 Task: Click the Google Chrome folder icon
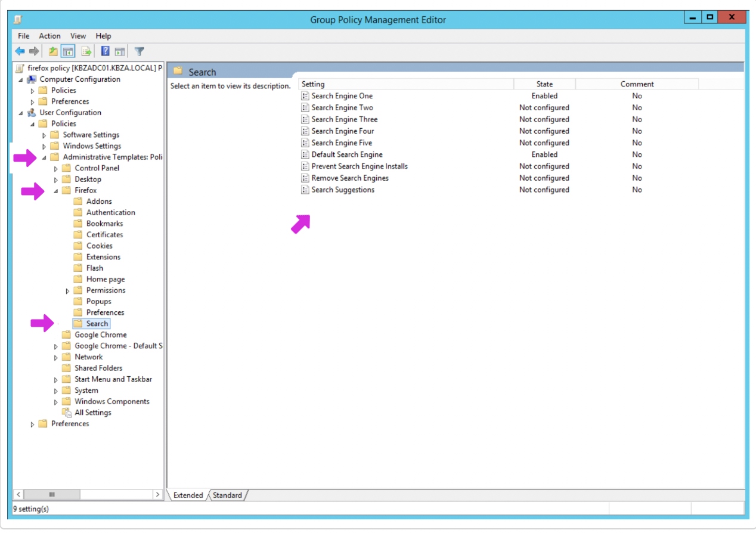point(66,335)
